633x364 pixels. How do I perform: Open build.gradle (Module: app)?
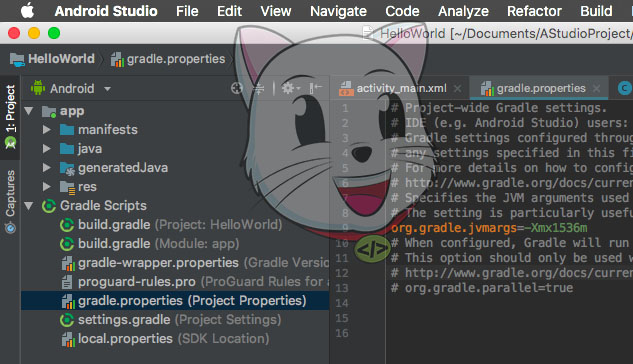click(x=158, y=244)
